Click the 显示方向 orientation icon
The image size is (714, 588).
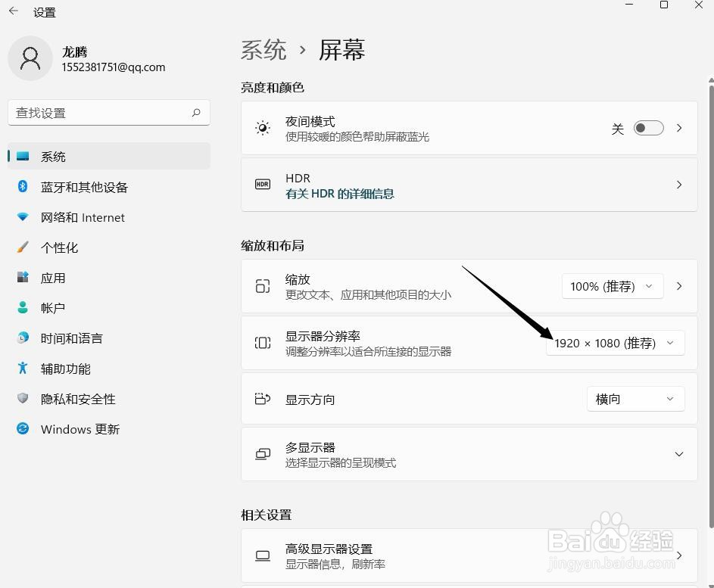(262, 399)
